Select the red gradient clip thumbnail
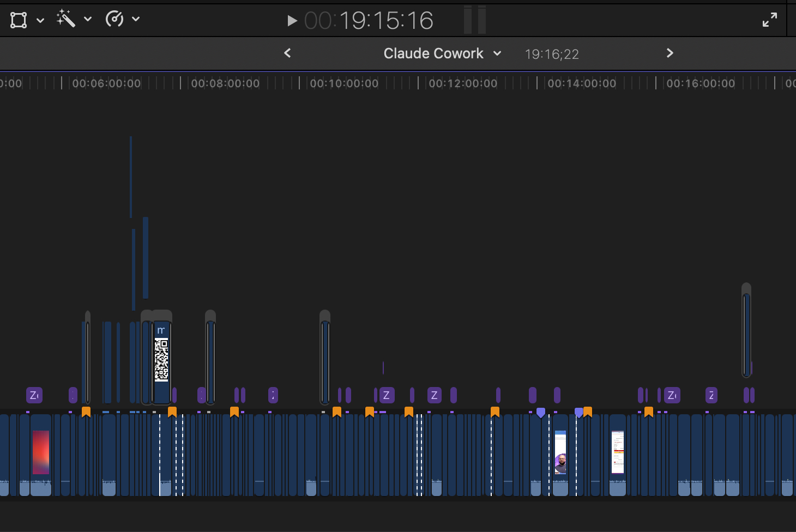This screenshot has width=796, height=532. pos(41,452)
